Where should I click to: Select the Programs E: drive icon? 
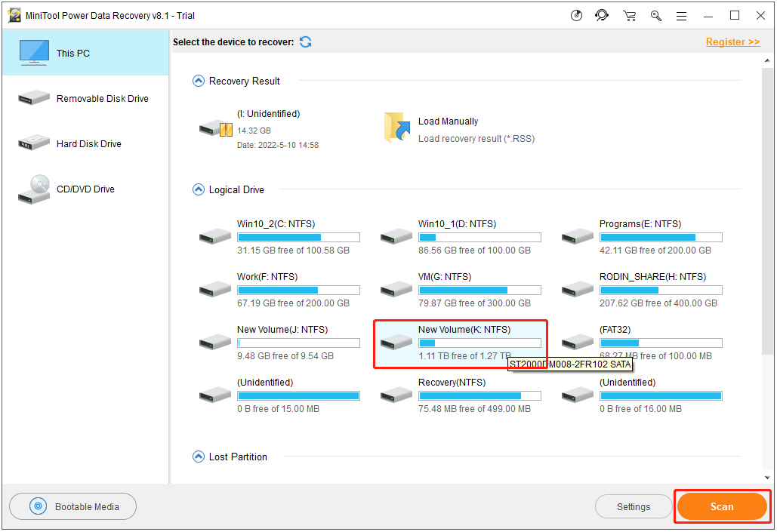(578, 236)
